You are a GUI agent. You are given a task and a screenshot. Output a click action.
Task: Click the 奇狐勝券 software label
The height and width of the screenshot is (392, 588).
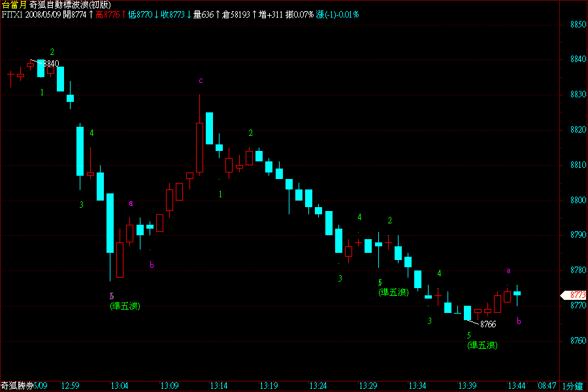[x=17, y=385]
